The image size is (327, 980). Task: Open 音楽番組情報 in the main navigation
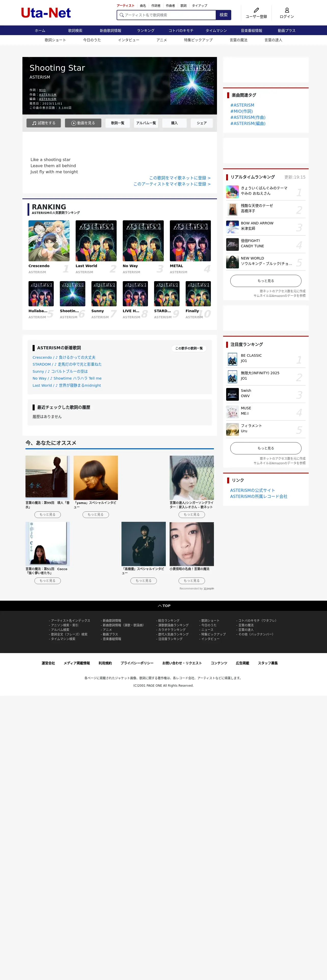pyautogui.click(x=251, y=31)
